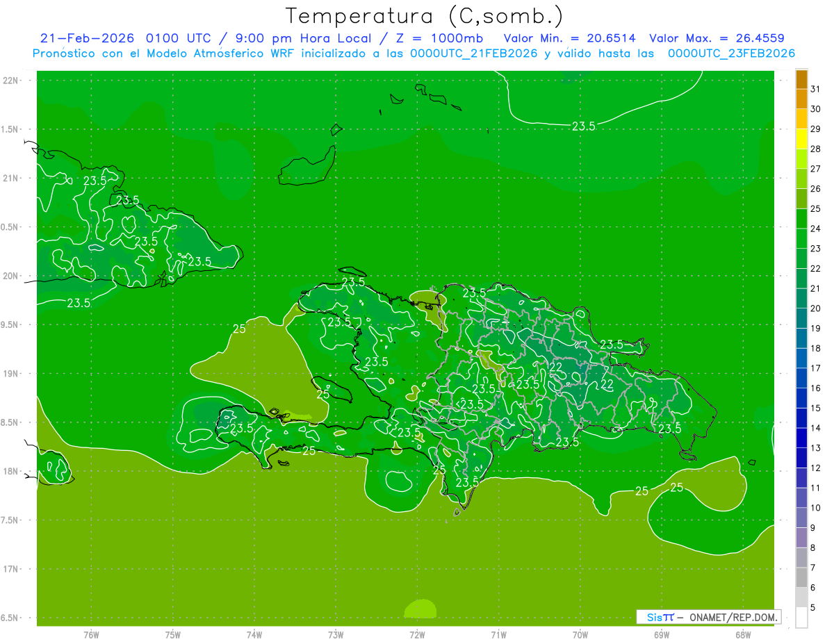Image resolution: width=834 pixels, height=644 pixels.
Task: Click legend value '15' on the color scale
Action: (x=816, y=408)
